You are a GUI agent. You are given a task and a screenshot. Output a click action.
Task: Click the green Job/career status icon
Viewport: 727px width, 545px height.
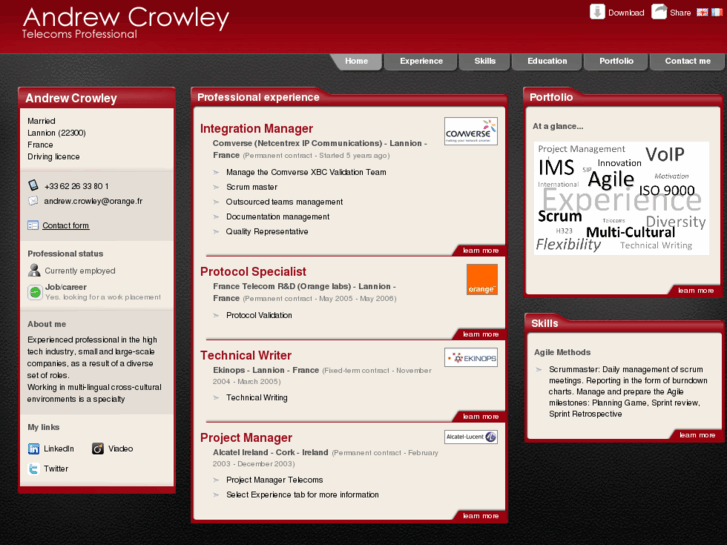[x=35, y=292]
